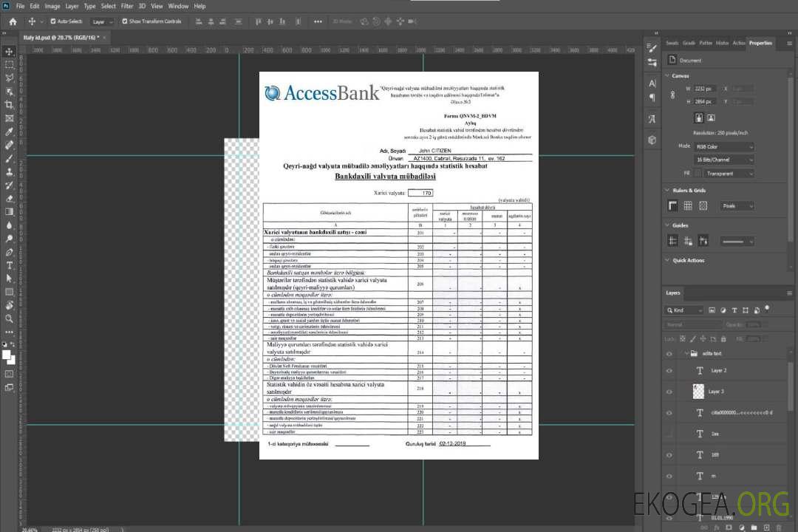Open the 3D panel cube icon

coord(652,140)
